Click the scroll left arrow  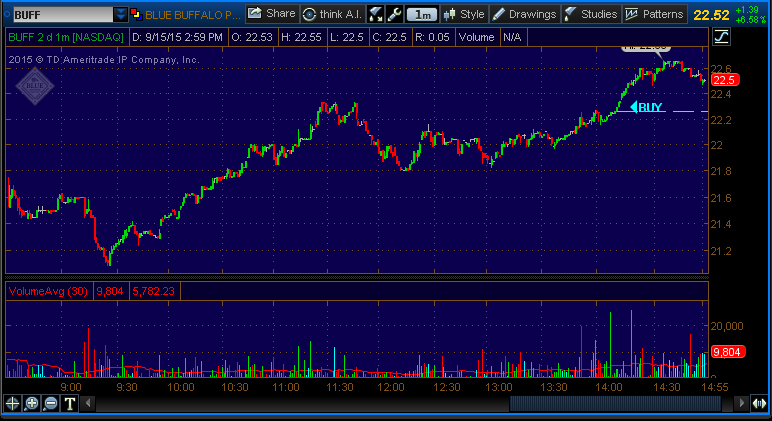click(88, 403)
